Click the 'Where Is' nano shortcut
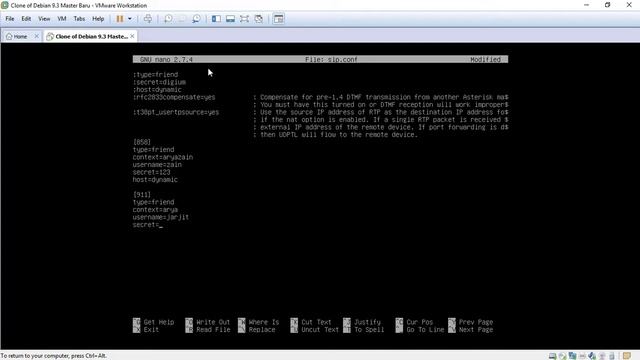Image resolution: width=640 pixels, height=360 pixels. (259, 322)
